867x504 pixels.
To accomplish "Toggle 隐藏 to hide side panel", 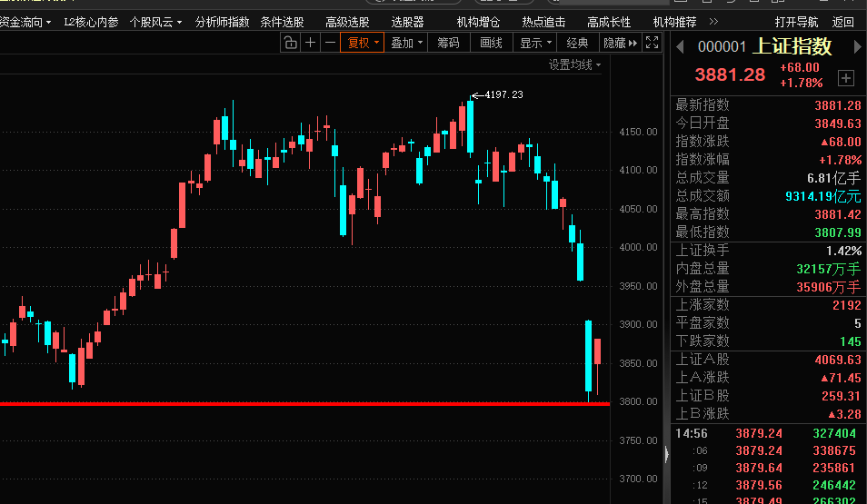I will coord(620,43).
